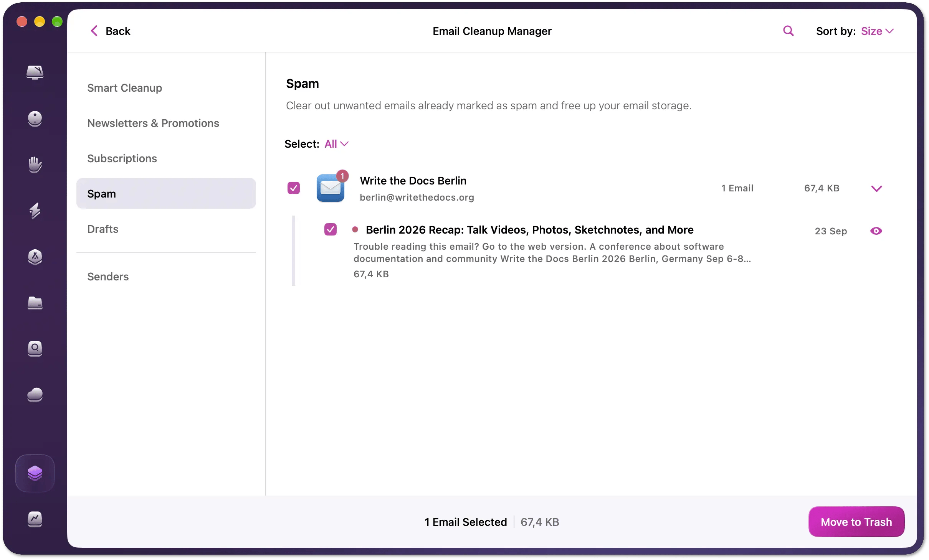Open the Performance lightning bolt icon
This screenshot has width=929, height=560.
pos(35,211)
